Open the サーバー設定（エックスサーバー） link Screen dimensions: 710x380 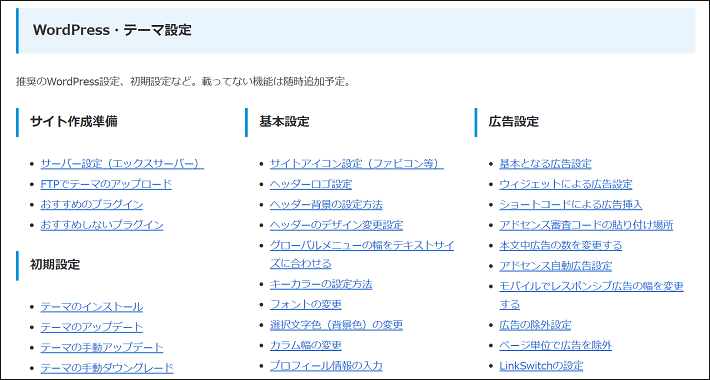click(x=122, y=164)
